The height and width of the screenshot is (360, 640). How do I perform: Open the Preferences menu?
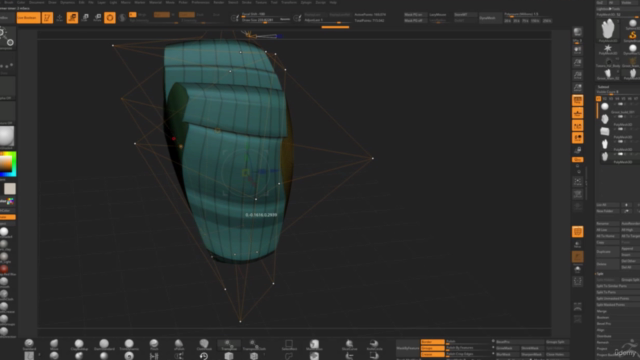coord(200,2)
